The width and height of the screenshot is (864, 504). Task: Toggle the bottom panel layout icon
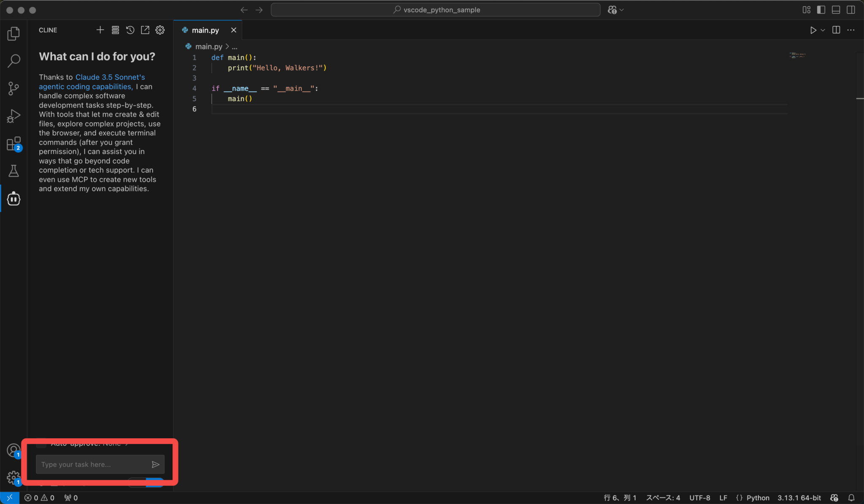[x=836, y=10]
